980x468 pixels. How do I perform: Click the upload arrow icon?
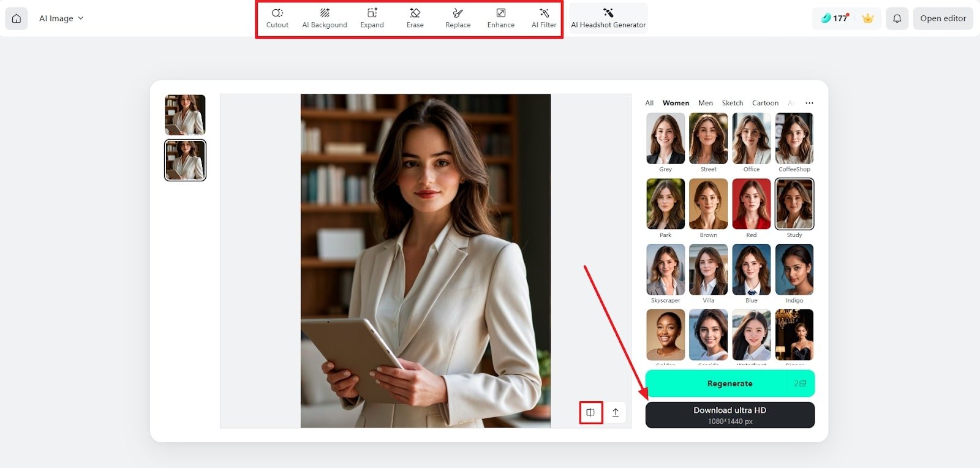[x=616, y=412]
